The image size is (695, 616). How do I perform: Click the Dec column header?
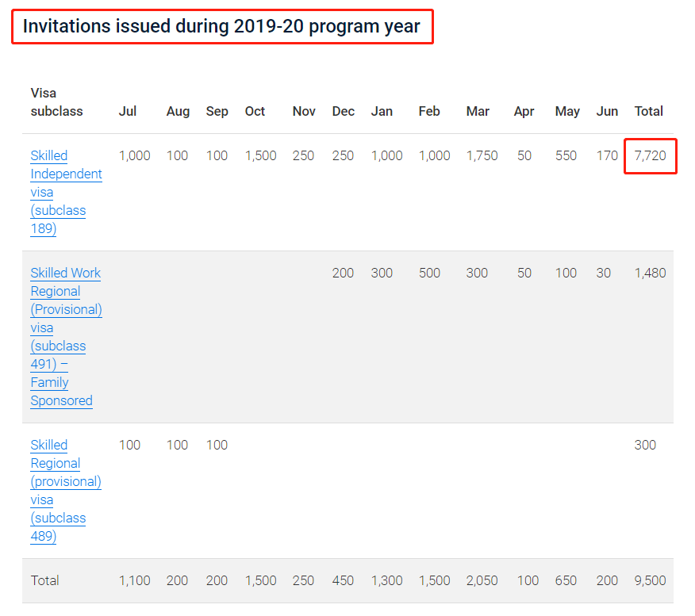343,111
